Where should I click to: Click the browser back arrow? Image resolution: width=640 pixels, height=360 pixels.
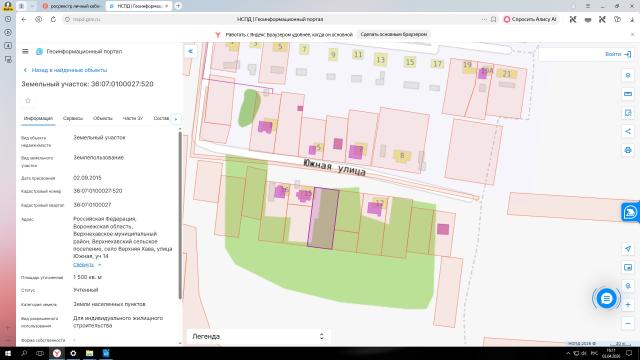[24, 19]
